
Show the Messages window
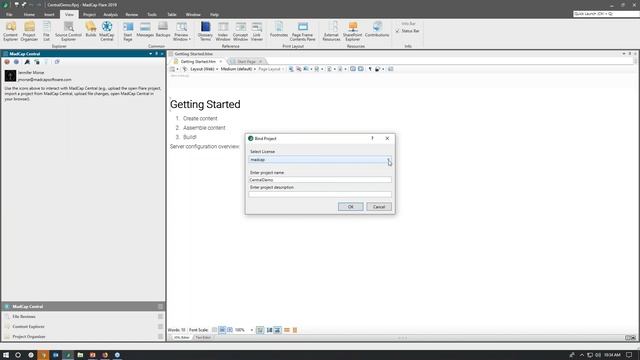click(x=145, y=29)
